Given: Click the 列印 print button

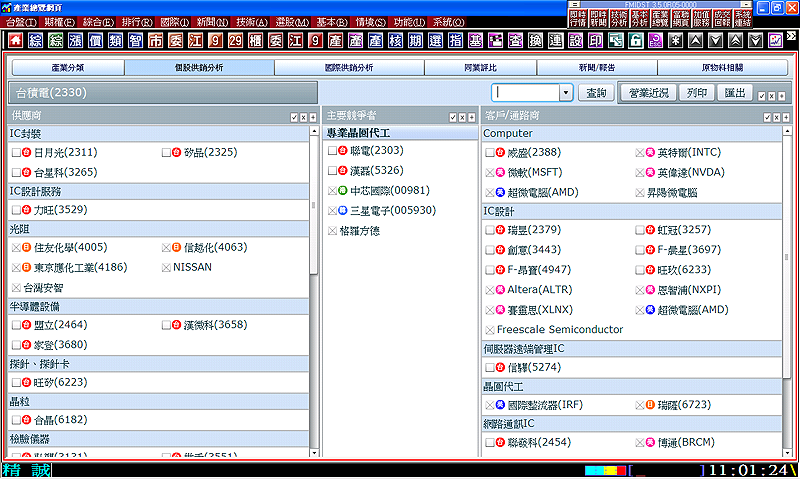Looking at the screenshot, I should coord(697,93).
